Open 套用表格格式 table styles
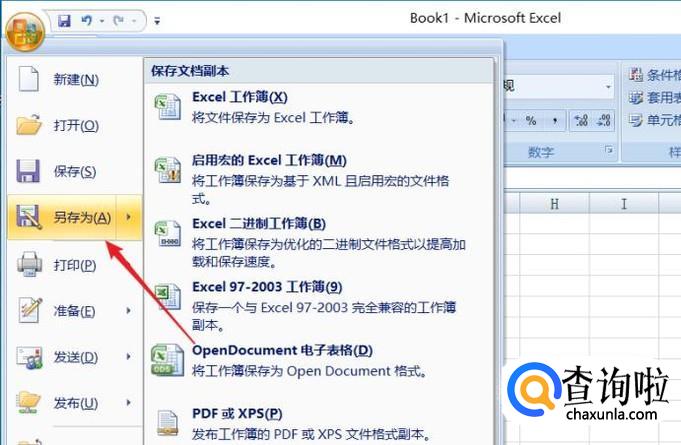The width and height of the screenshot is (681, 445). tap(655, 97)
